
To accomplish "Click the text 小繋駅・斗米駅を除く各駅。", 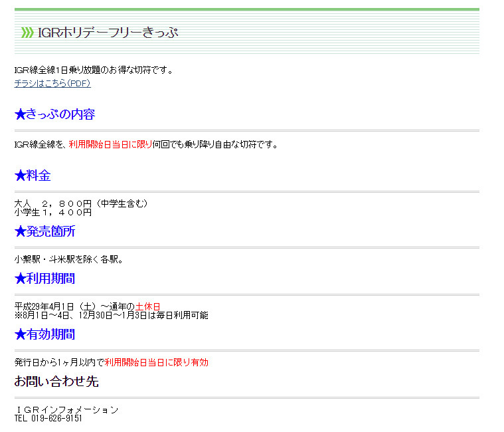I will pos(69,259).
